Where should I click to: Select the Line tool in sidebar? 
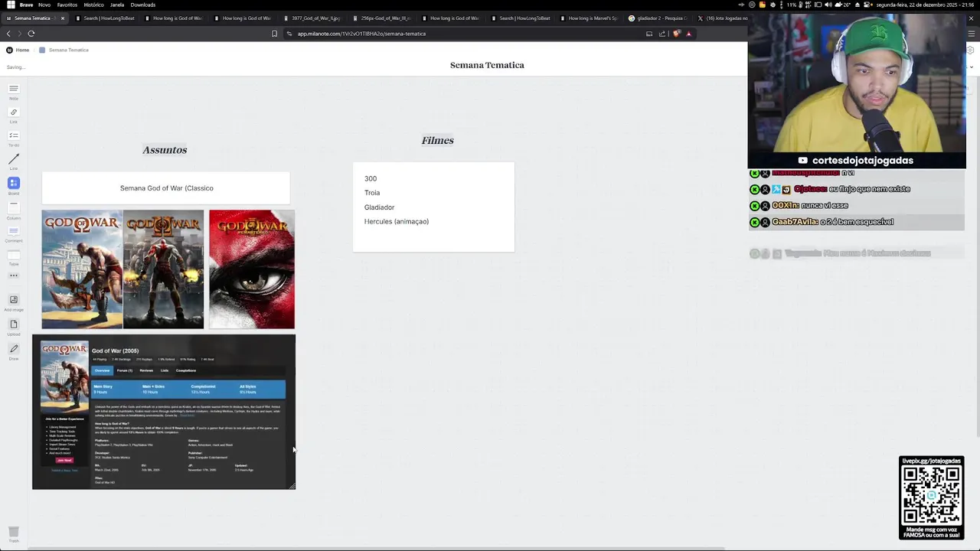(13, 162)
